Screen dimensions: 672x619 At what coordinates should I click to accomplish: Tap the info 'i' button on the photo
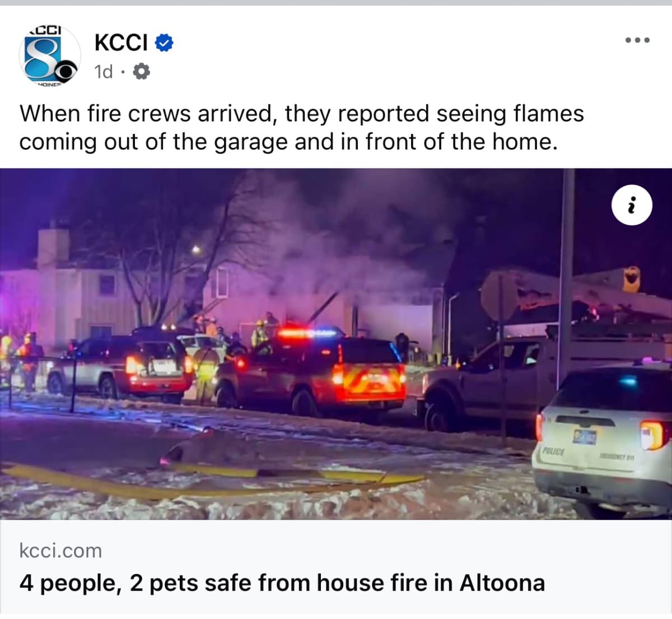632,206
